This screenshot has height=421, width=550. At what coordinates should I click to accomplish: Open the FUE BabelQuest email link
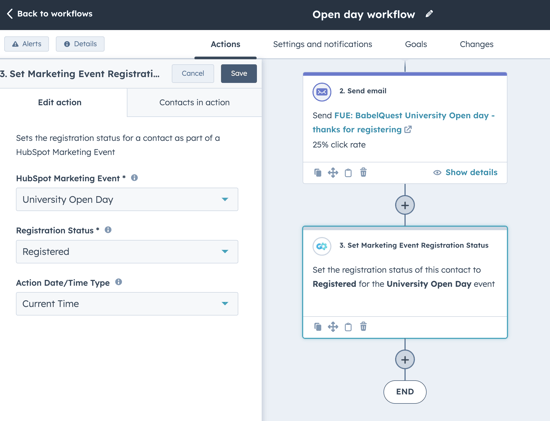pos(403,122)
